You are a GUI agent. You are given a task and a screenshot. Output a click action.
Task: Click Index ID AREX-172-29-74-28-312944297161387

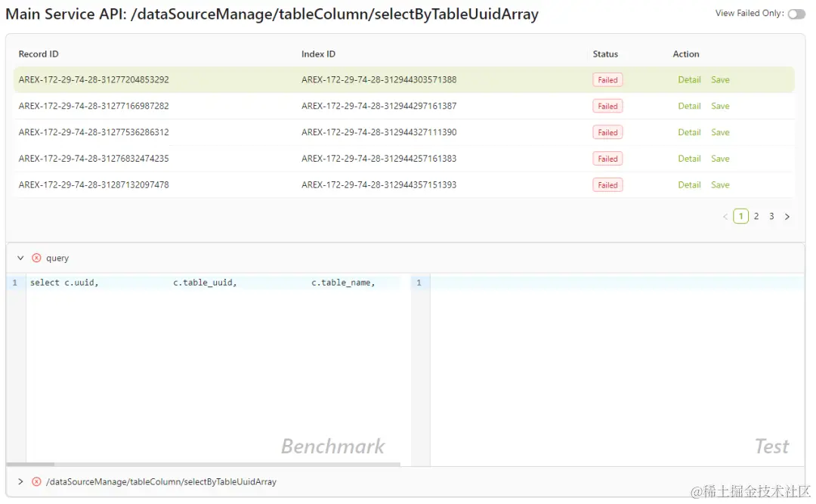click(x=379, y=106)
